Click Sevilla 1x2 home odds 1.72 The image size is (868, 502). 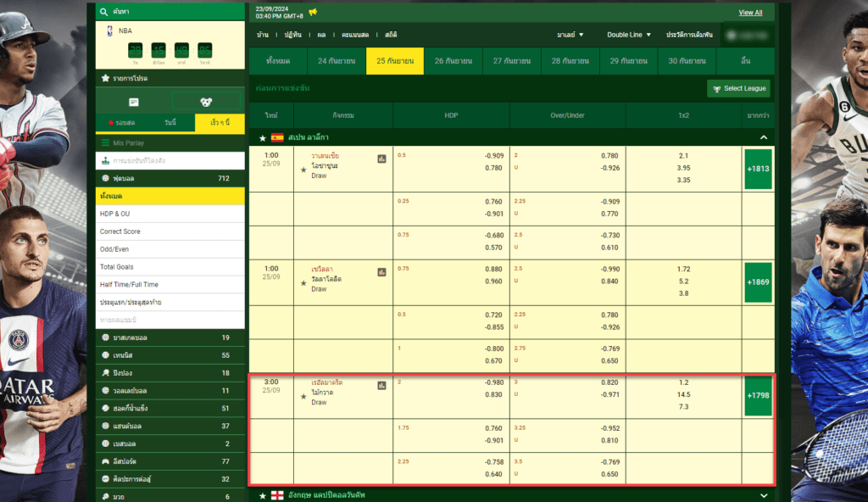point(684,270)
